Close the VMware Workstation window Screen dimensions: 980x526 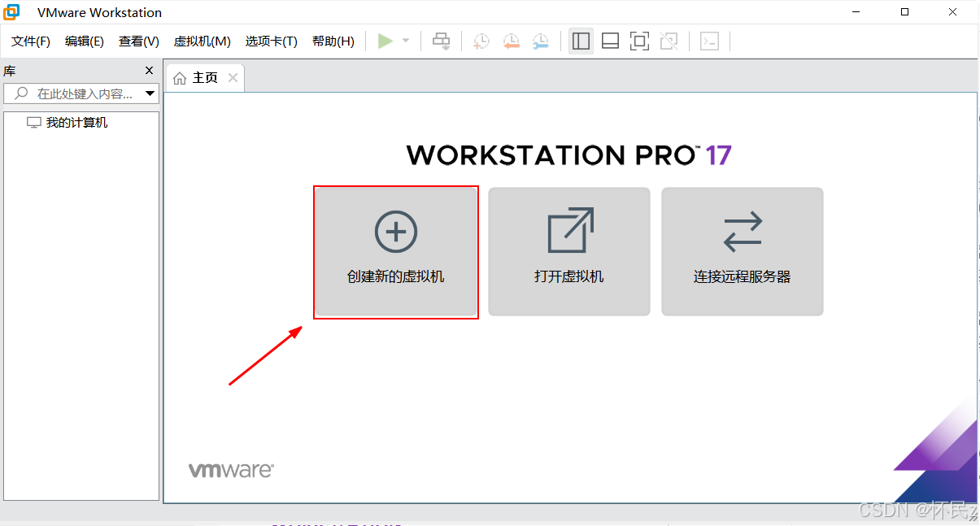click(953, 11)
